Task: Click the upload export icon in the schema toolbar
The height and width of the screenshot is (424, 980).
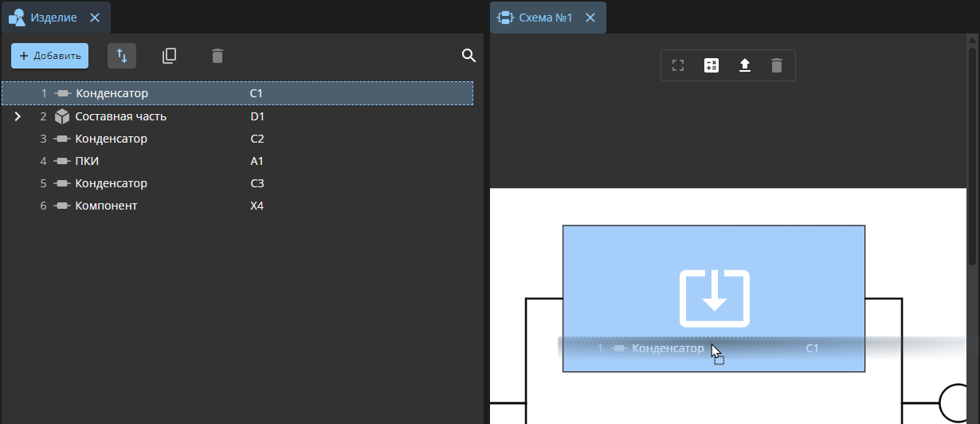Action: click(745, 65)
